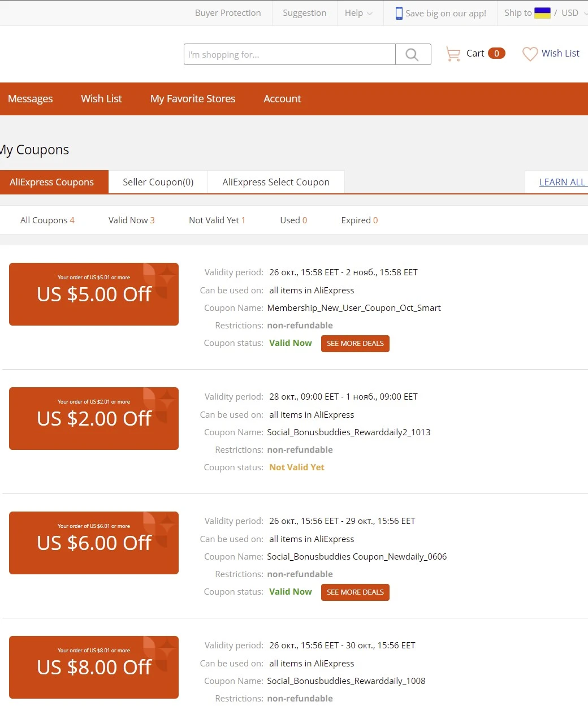Open the Suggestion link
Viewport: 588px width, 706px height.
(x=304, y=13)
